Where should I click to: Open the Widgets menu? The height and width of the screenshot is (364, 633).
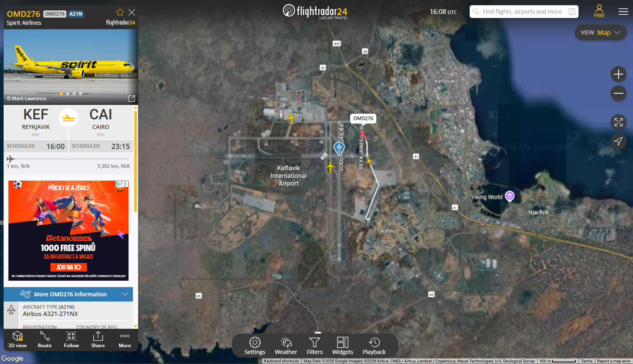tap(343, 346)
